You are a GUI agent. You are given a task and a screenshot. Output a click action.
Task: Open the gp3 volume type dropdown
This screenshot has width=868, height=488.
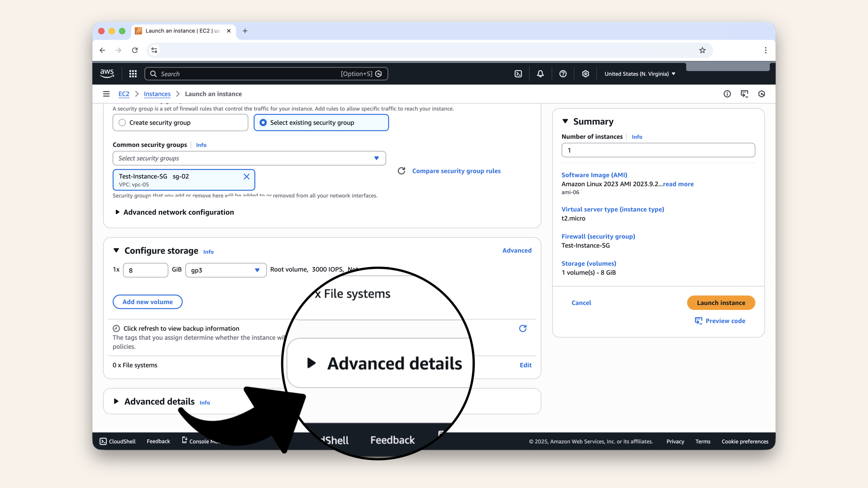click(x=226, y=270)
